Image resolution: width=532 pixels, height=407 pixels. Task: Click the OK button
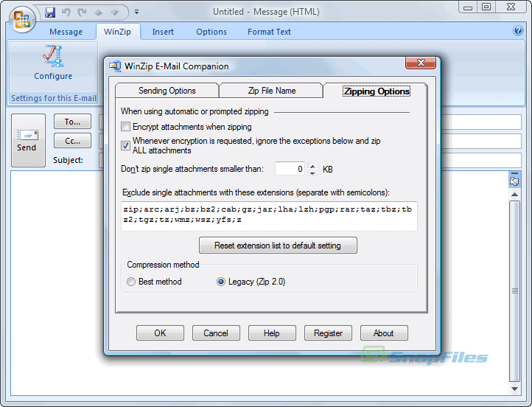[x=160, y=333]
